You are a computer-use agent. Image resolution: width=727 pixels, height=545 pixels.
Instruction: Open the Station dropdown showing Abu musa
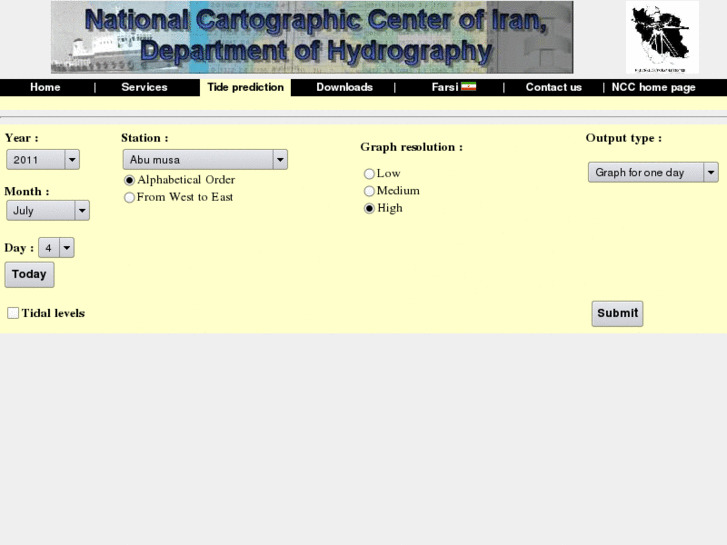pos(205,160)
